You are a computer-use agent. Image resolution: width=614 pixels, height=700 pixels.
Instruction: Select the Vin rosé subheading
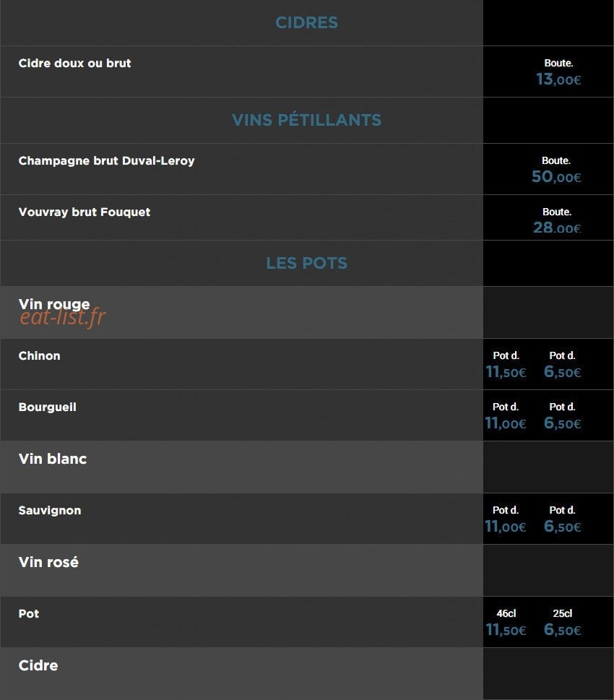coord(48,562)
